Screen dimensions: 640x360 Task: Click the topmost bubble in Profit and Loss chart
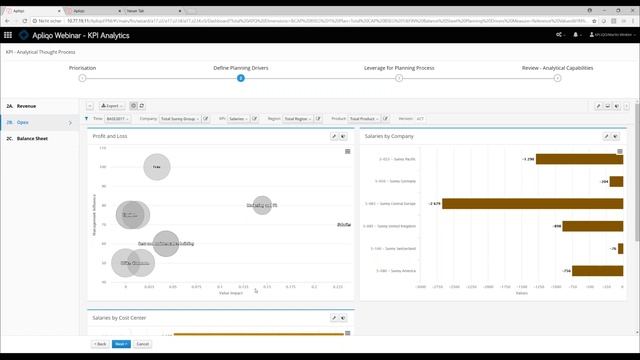pyautogui.click(x=157, y=167)
